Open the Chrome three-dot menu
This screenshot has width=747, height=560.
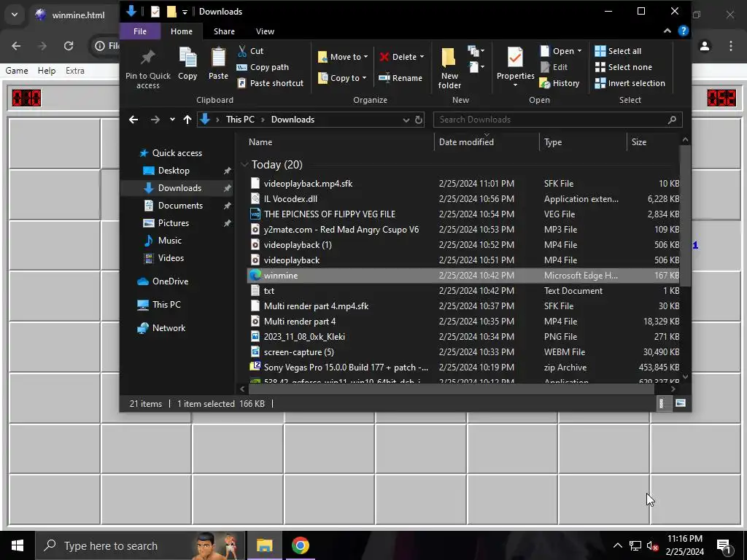pyautogui.click(x=731, y=46)
